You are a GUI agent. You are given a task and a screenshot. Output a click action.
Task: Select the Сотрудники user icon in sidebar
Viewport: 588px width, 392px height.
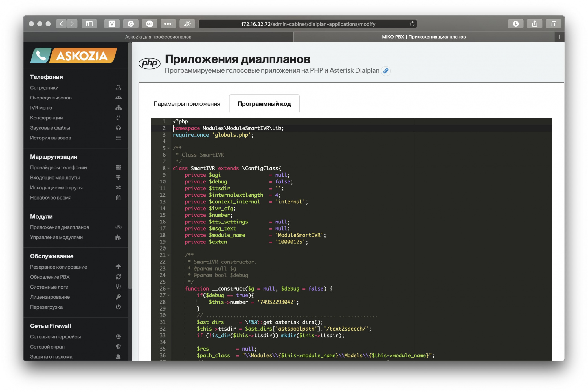tap(118, 87)
